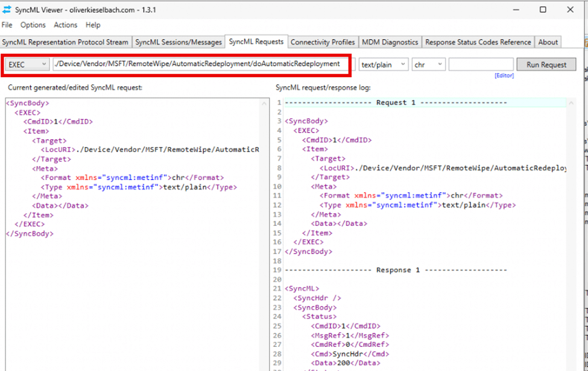
Task: Click the LocURI line in request editor
Action: coord(150,150)
